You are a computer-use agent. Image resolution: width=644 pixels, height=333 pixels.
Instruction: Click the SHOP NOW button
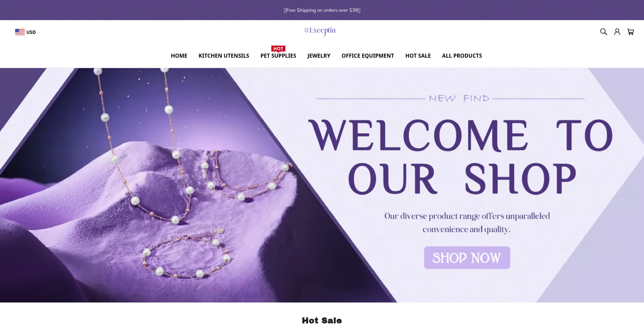(x=467, y=258)
